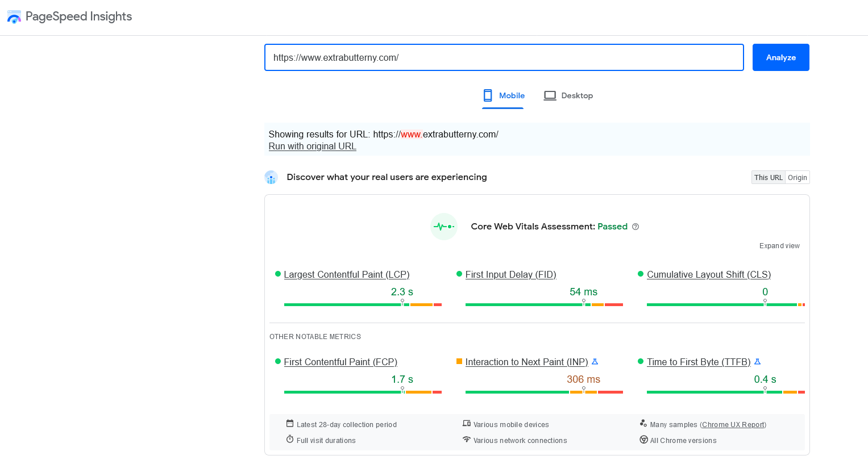Click the Interaction to Next Paint distribution bar
Viewport: 868px width, 464px height.
click(544, 392)
